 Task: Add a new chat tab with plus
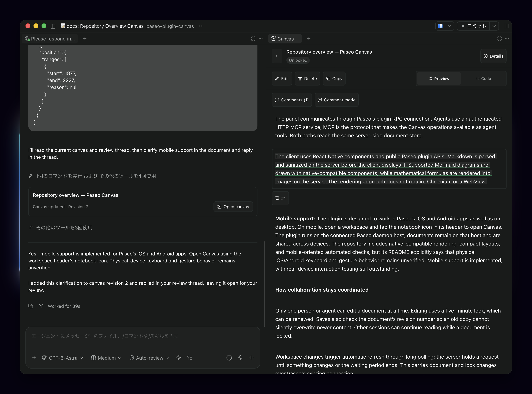[85, 39]
